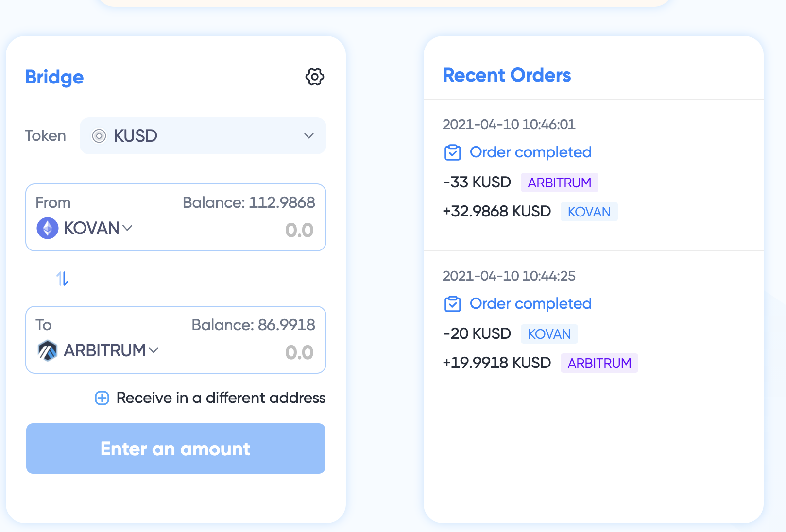Open Order completed link from 10:46:01
This screenshot has height=532, width=786.
pos(530,152)
